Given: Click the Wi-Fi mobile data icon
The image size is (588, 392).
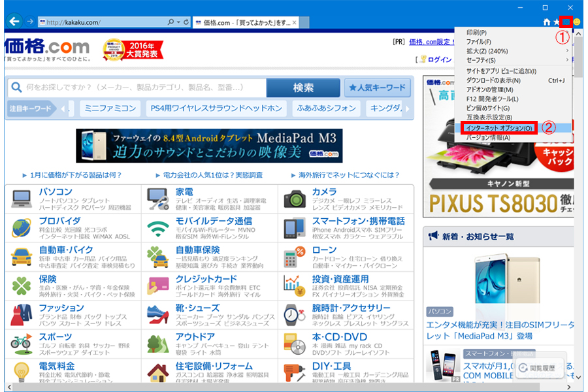Looking at the screenshot, I should coord(158,228).
